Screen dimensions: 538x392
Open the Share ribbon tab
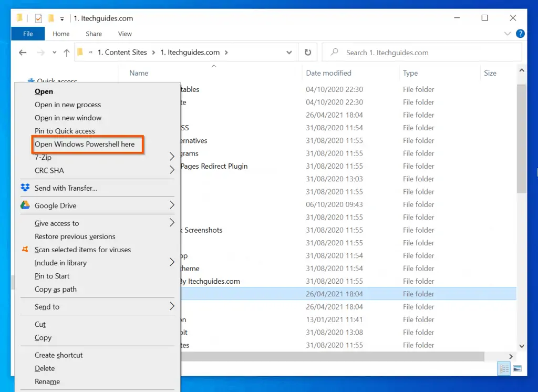coord(94,34)
